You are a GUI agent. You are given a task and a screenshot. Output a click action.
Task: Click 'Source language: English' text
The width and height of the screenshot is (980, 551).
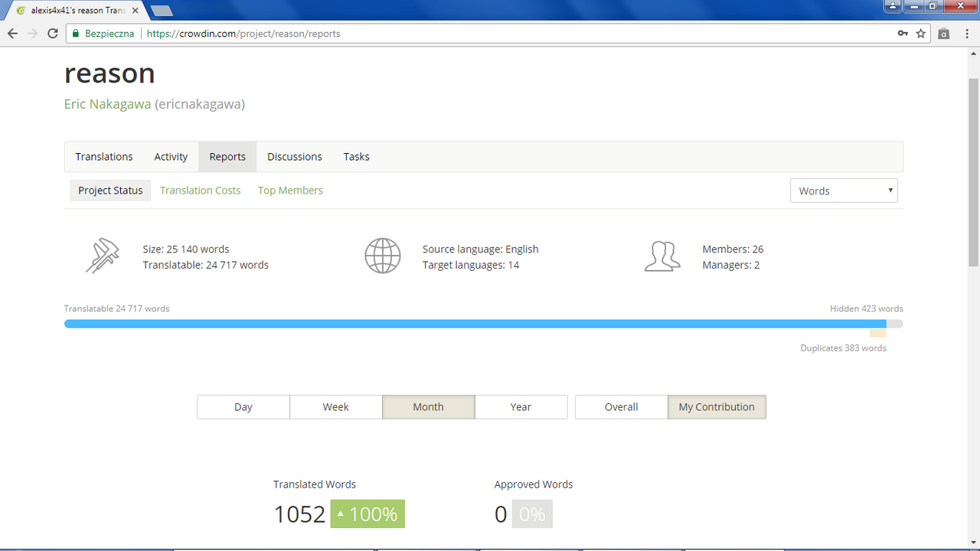481,249
